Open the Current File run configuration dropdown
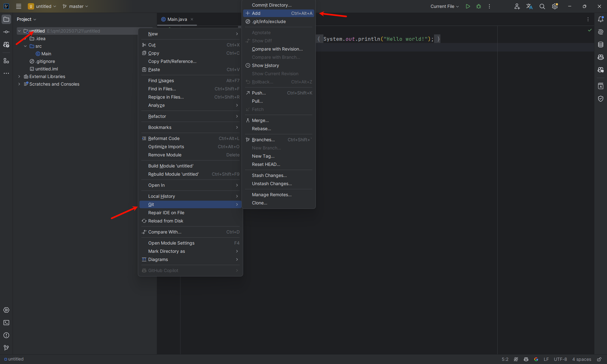The image size is (607, 364). point(445,6)
